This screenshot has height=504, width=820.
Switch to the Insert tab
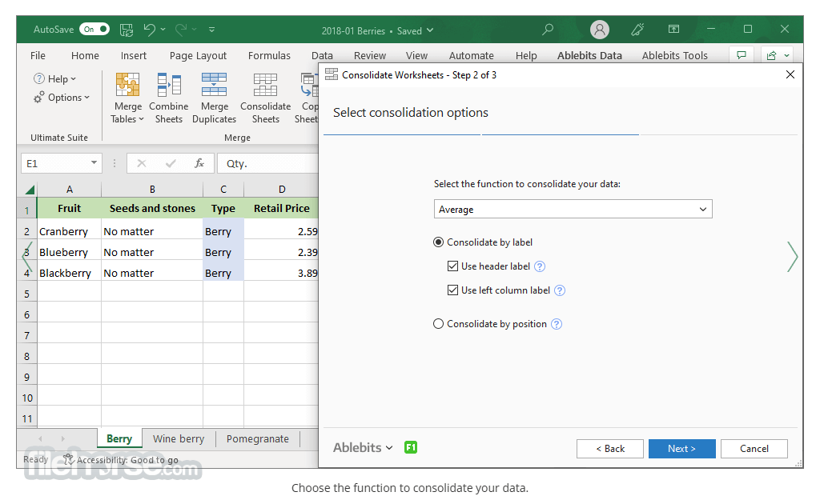[134, 55]
